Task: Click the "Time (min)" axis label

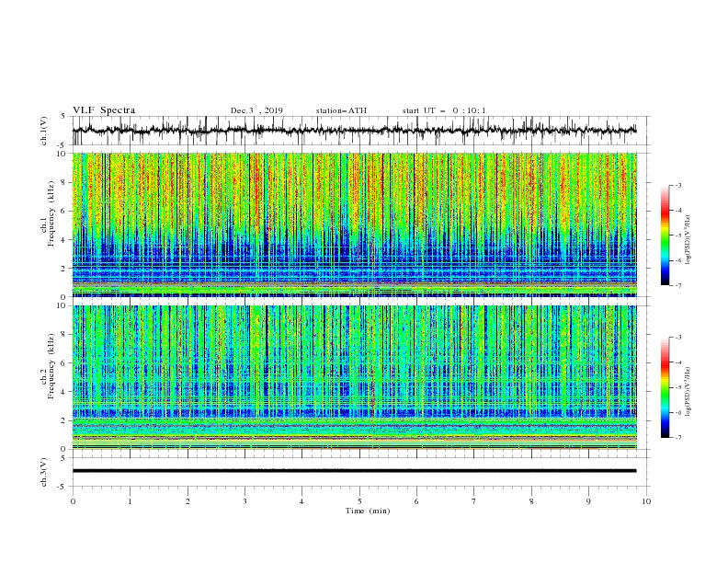Action: (368, 511)
